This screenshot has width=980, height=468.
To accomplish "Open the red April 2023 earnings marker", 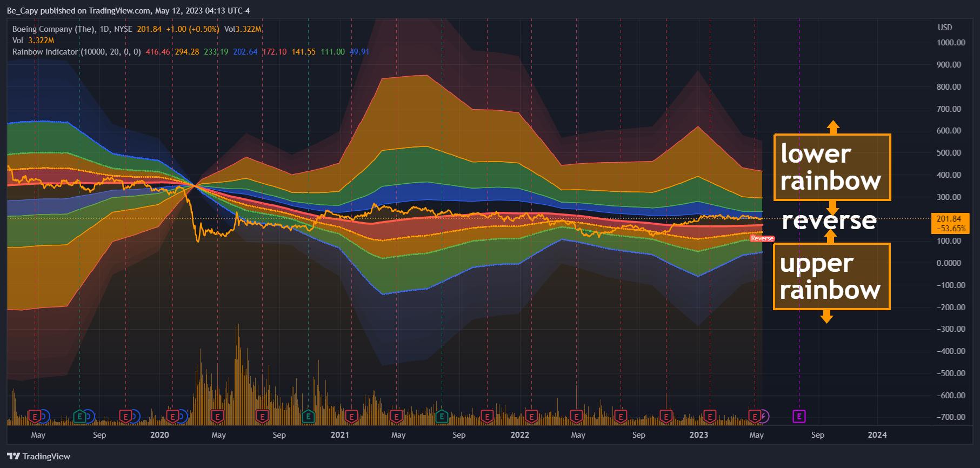I will (755, 417).
